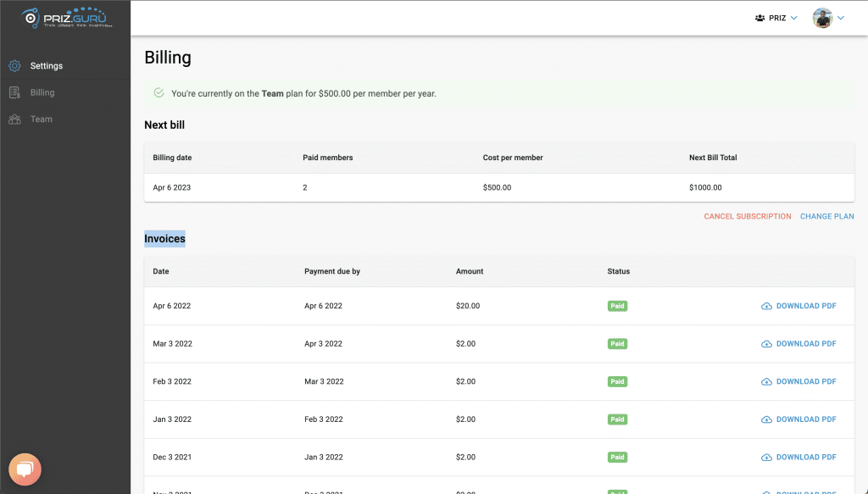Click Change Plan
This screenshot has width=868, height=494.
click(826, 216)
